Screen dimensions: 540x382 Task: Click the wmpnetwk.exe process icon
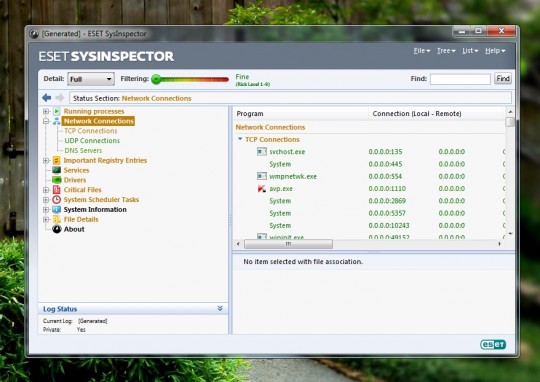(x=262, y=176)
